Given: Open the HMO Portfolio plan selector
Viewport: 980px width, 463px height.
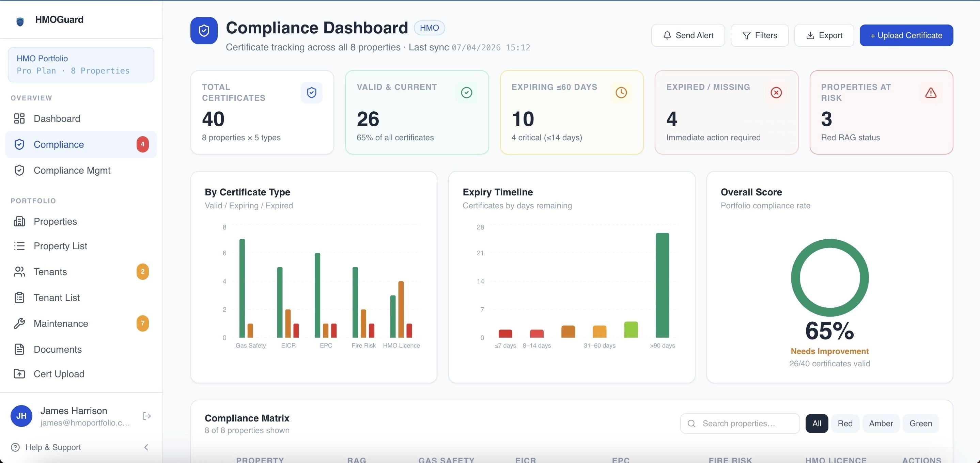Looking at the screenshot, I should pos(81,65).
